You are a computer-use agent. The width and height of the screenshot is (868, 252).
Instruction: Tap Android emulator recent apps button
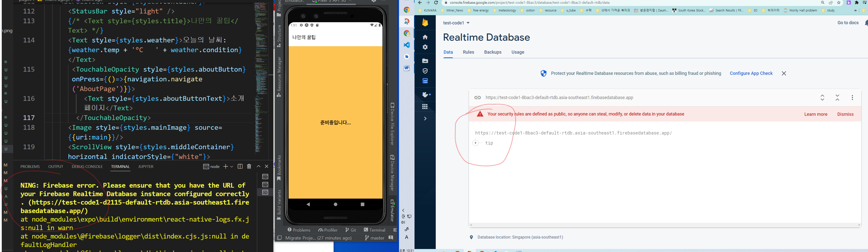pos(363,204)
